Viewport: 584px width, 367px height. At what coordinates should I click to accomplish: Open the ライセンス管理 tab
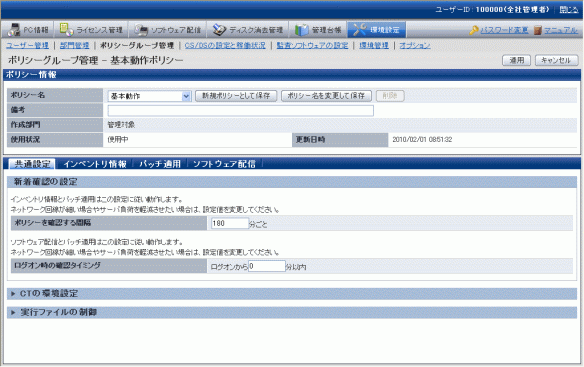click(92, 29)
